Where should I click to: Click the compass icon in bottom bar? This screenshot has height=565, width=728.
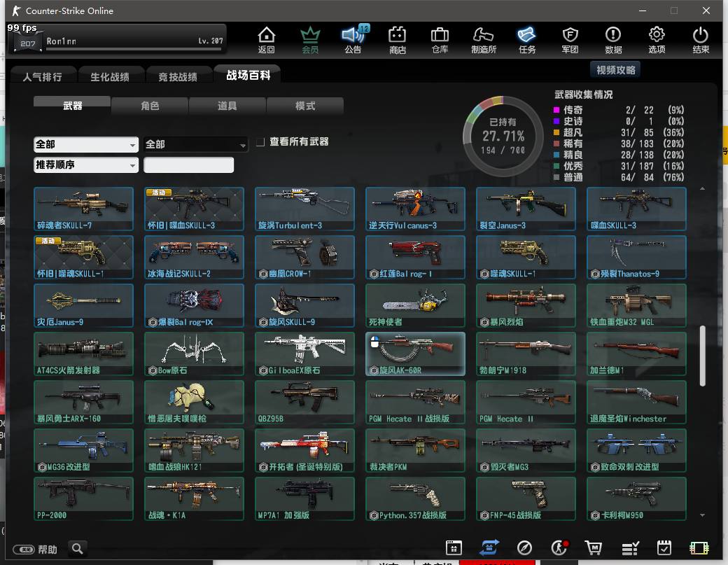(x=524, y=548)
